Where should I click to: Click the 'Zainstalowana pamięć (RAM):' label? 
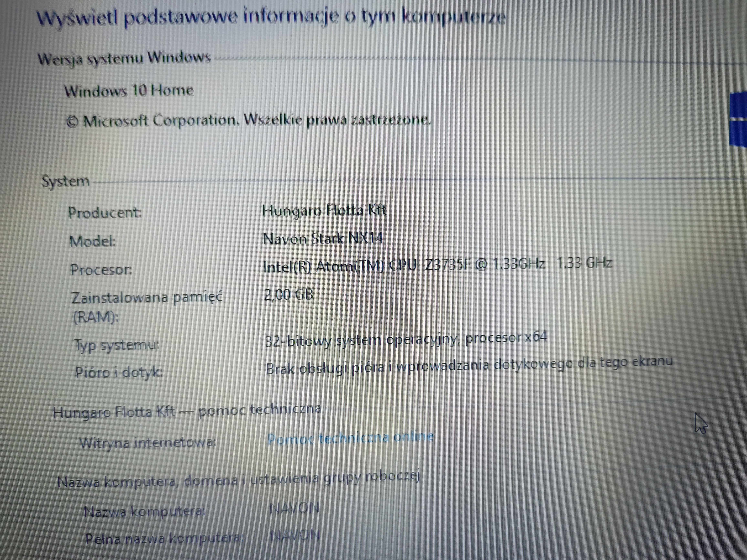(x=147, y=307)
